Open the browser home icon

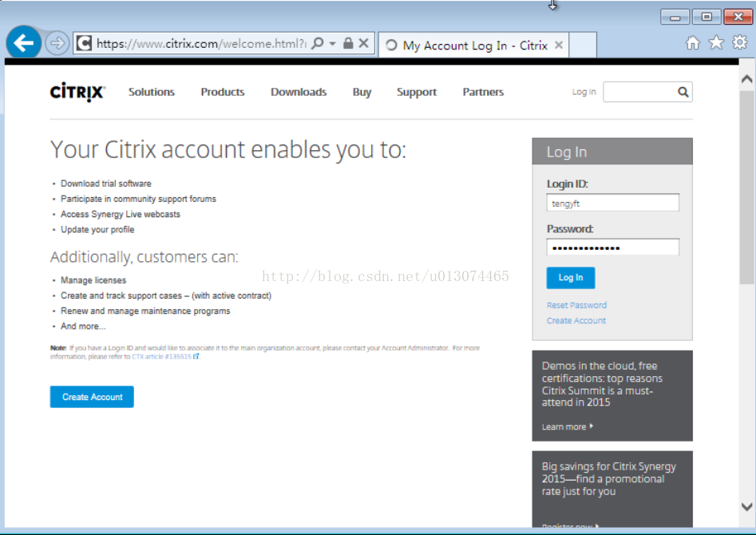pyautogui.click(x=693, y=43)
